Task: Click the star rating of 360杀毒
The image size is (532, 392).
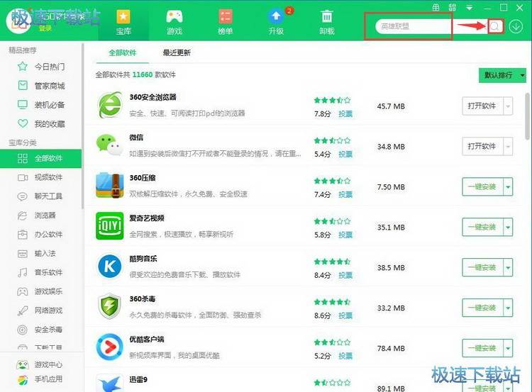Action: [x=332, y=302]
